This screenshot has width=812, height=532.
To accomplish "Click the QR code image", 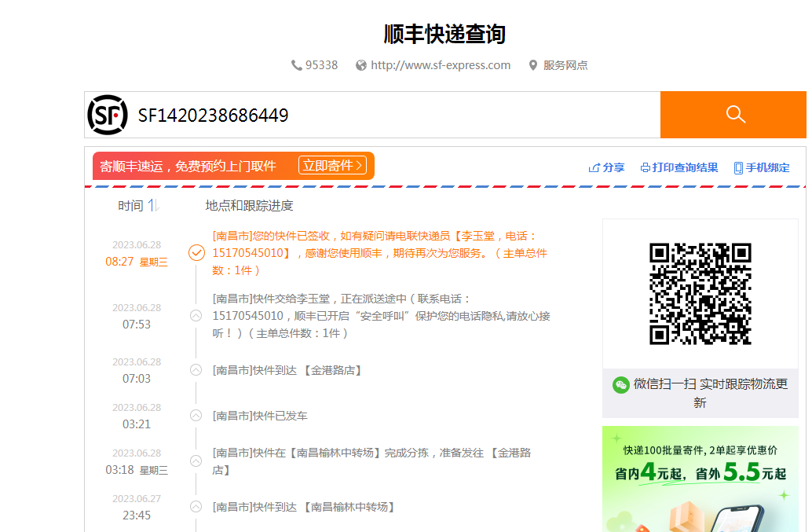I will pyautogui.click(x=700, y=294).
